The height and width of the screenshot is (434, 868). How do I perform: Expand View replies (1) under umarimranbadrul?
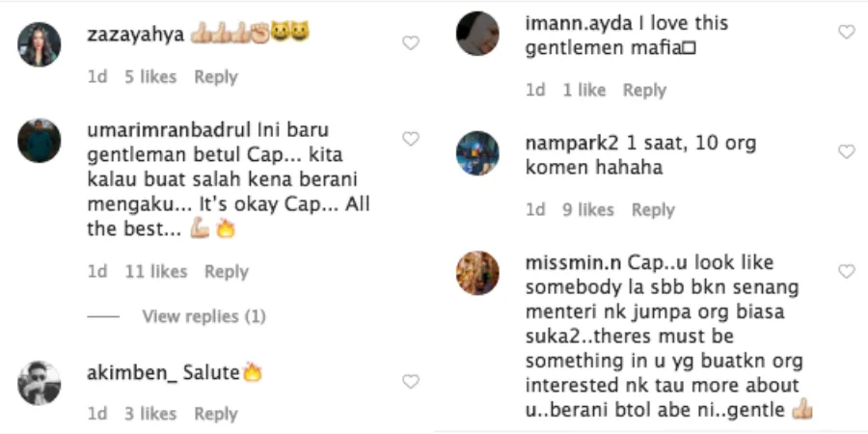click(203, 316)
